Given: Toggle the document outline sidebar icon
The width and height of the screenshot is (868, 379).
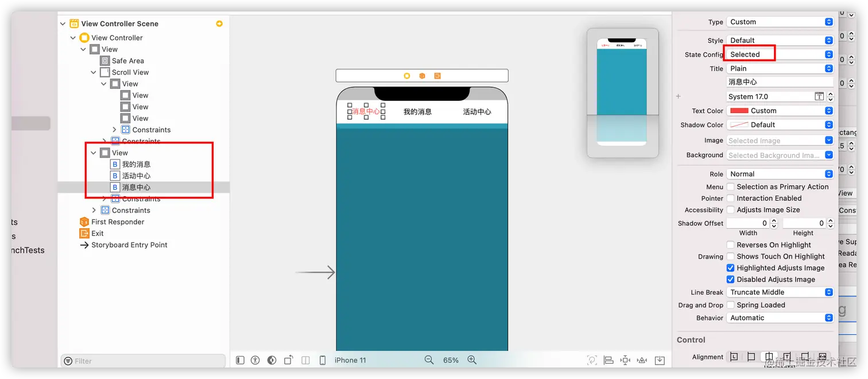Looking at the screenshot, I should pyautogui.click(x=241, y=360).
